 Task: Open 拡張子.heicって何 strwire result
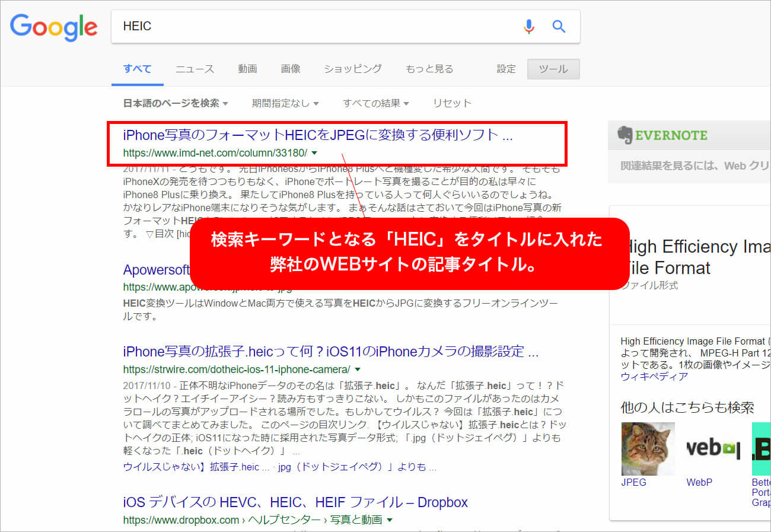[x=331, y=352]
